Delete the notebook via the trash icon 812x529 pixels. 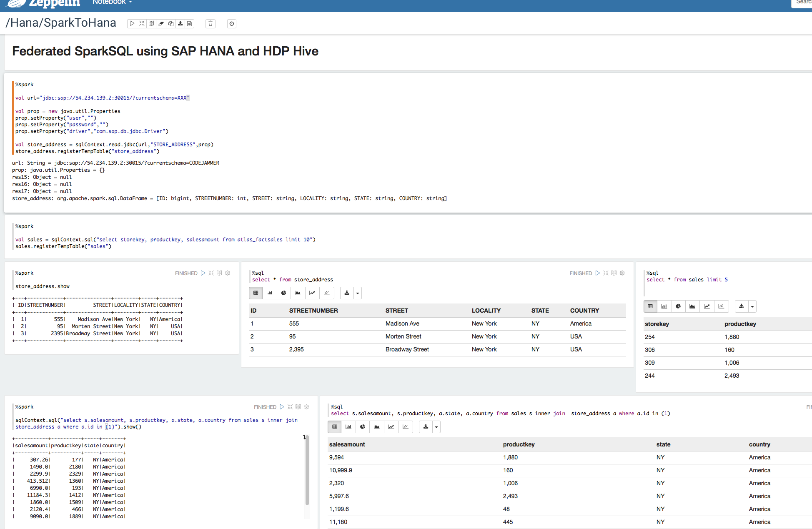211,24
